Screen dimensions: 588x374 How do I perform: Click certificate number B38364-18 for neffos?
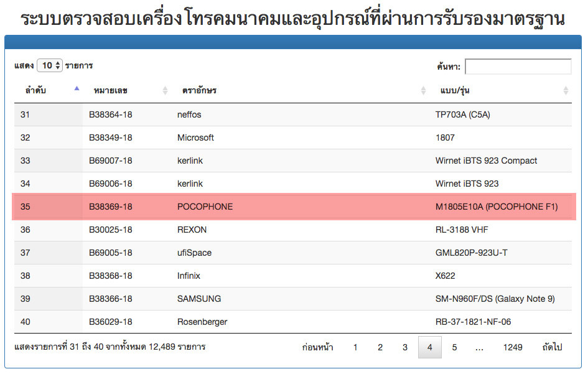pyautogui.click(x=111, y=115)
